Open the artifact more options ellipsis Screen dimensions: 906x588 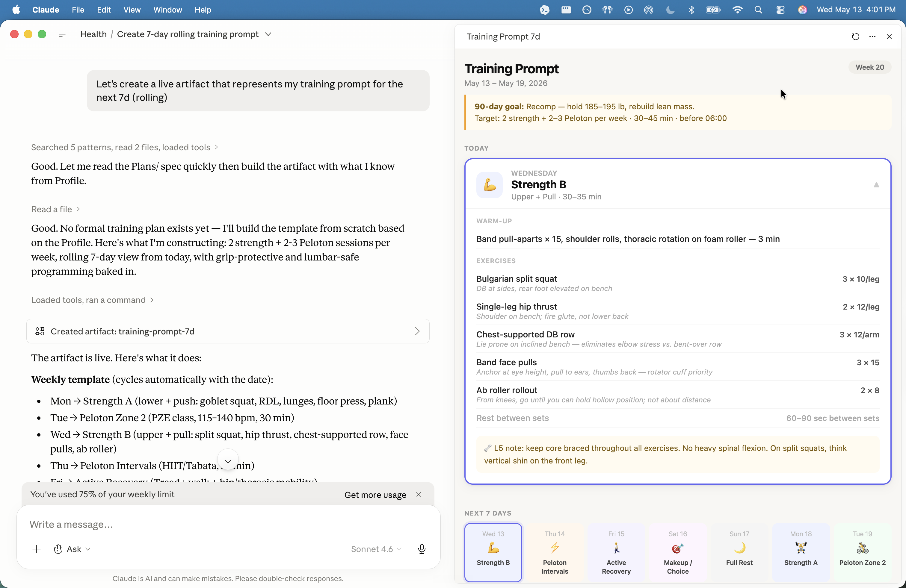[872, 37]
